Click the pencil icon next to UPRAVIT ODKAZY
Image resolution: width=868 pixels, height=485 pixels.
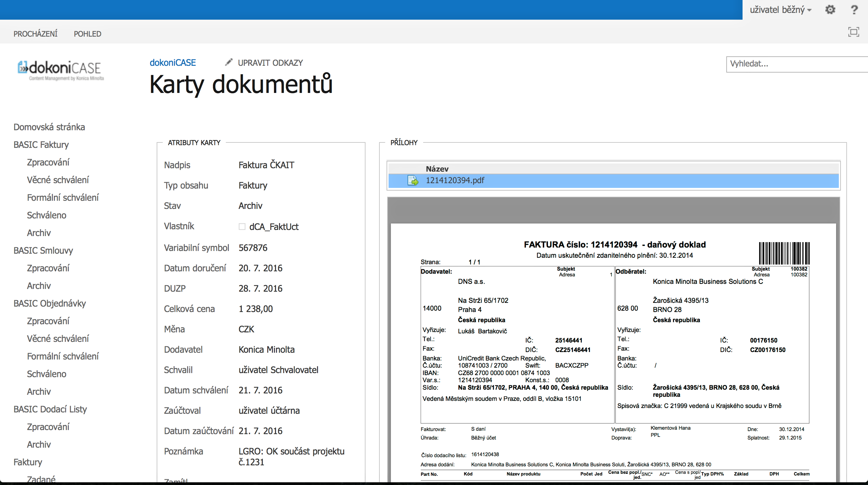point(229,62)
